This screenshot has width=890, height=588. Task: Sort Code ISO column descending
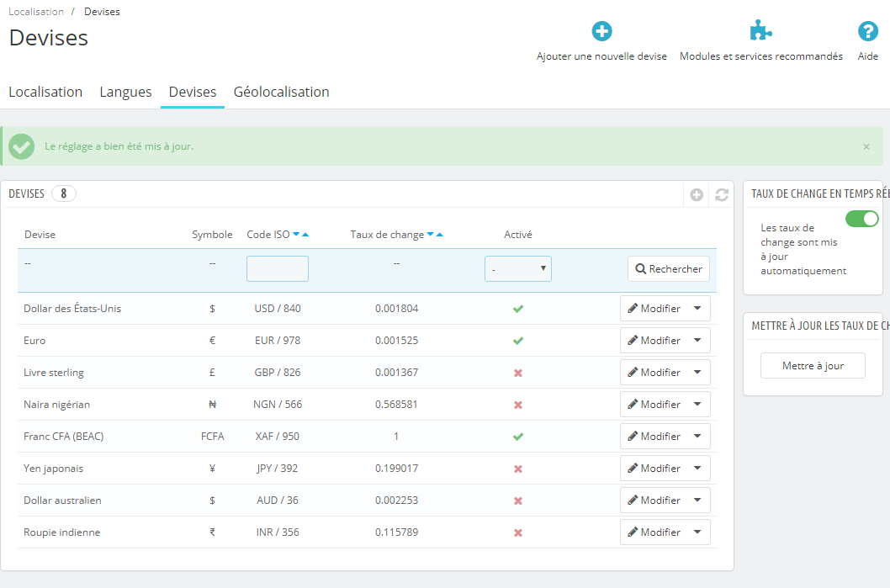click(x=296, y=235)
